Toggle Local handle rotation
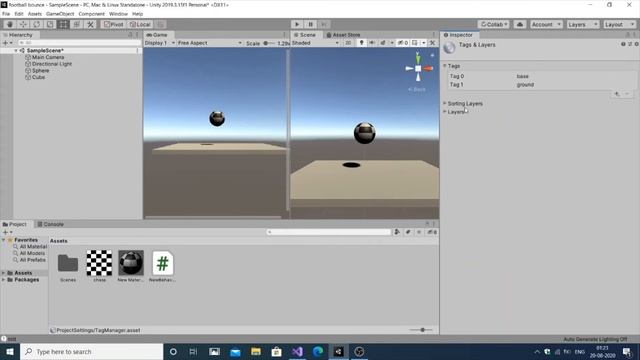 (x=140, y=24)
